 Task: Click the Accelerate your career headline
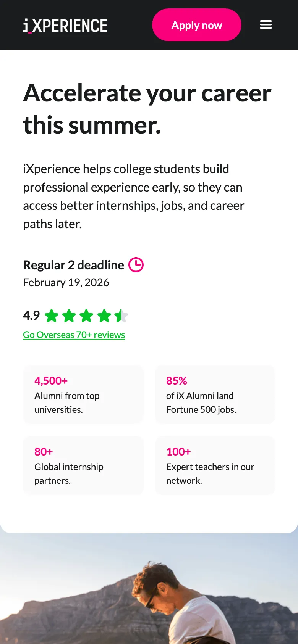click(x=147, y=109)
